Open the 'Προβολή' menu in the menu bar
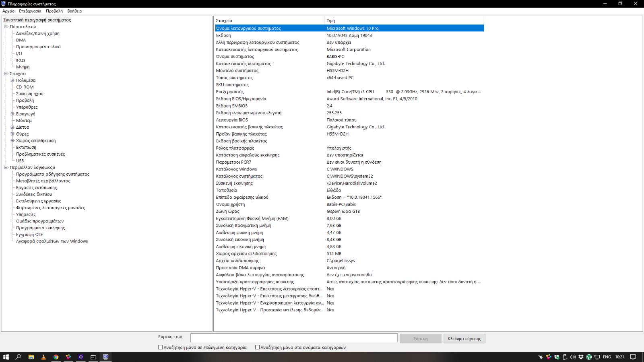The width and height of the screenshot is (644, 362). [x=54, y=11]
